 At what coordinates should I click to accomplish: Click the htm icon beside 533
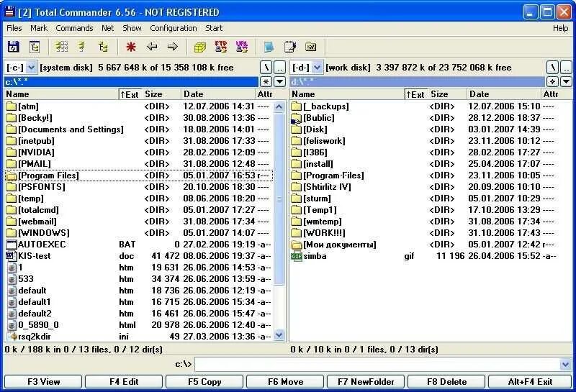(12, 279)
